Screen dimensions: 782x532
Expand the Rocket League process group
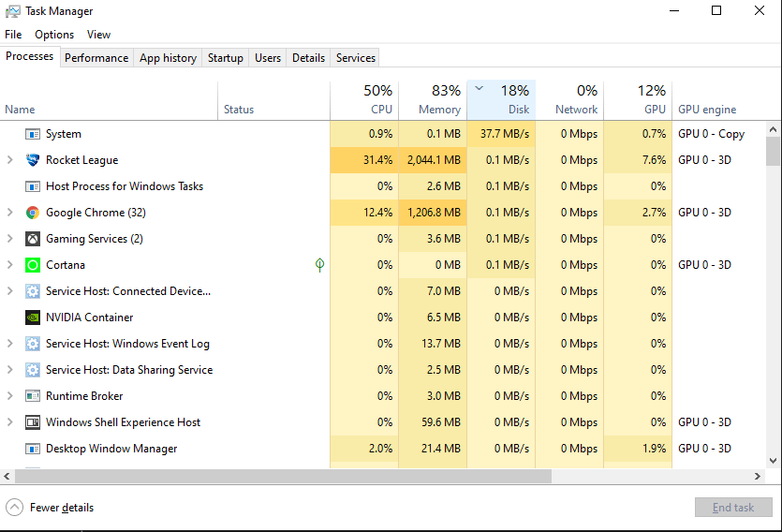9,160
